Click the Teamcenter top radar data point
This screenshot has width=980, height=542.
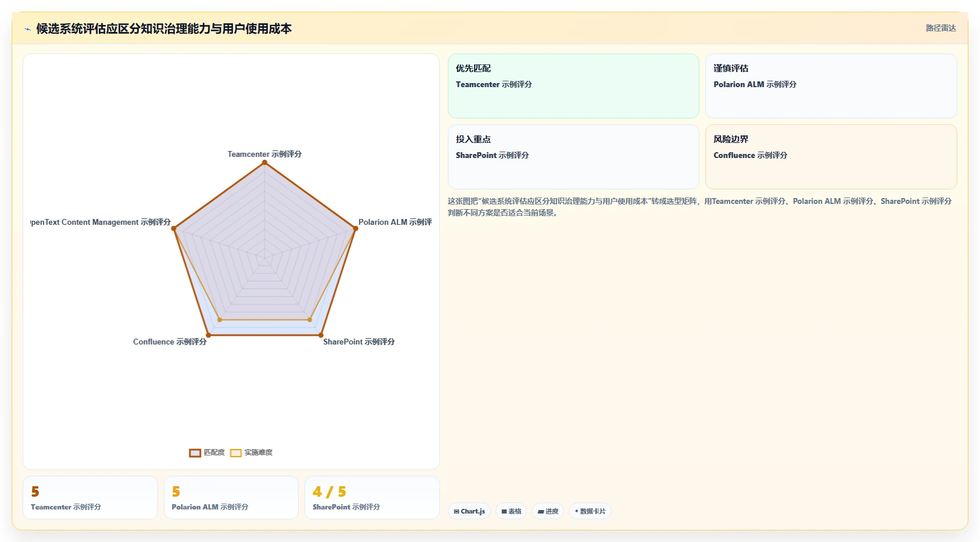pos(265,163)
